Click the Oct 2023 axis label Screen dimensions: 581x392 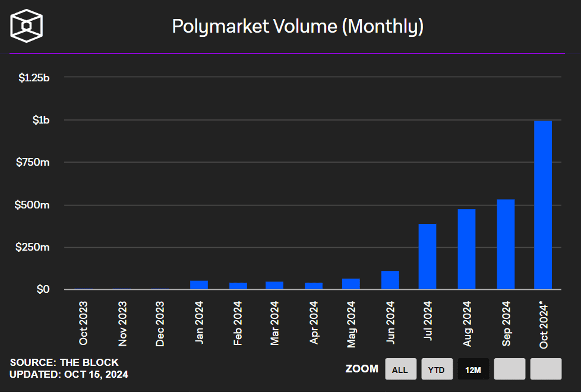pos(83,323)
